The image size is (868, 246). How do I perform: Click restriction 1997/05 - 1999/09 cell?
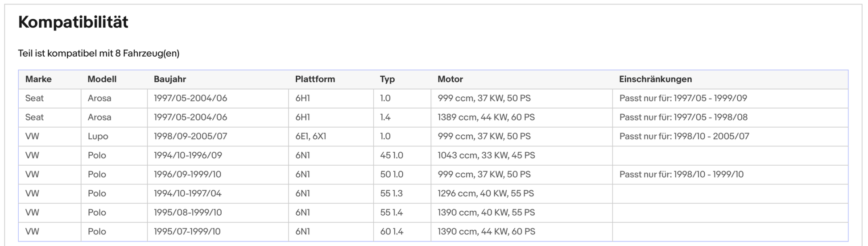(683, 99)
